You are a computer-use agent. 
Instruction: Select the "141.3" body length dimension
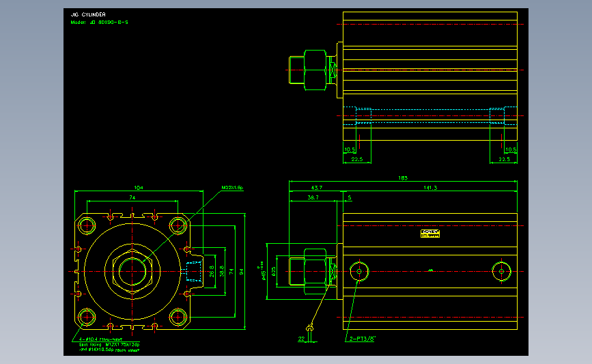pos(430,188)
